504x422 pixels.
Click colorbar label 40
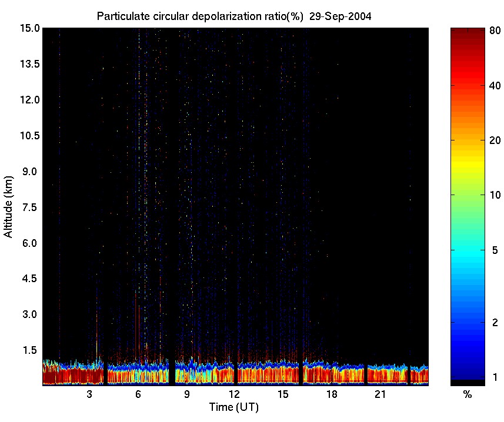tap(495, 86)
